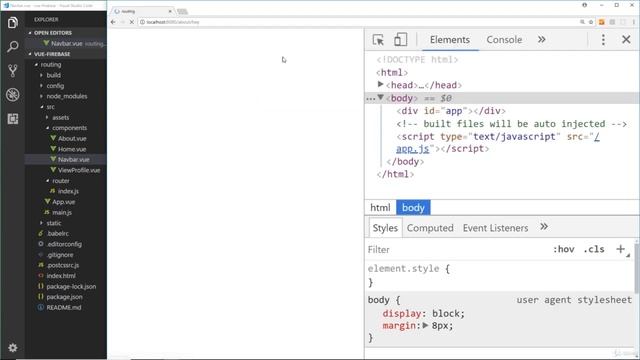Show more Styles sidebar tabs

click(x=544, y=227)
